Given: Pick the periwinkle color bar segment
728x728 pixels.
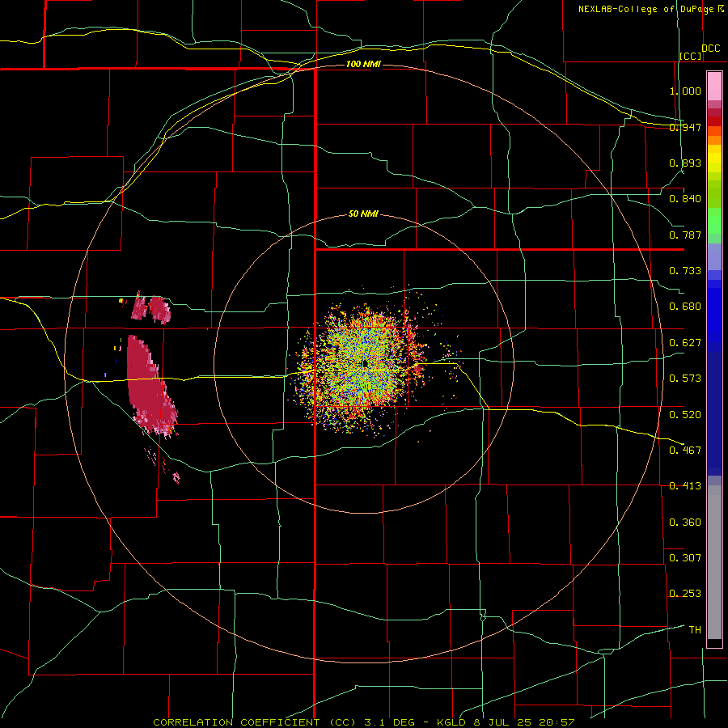Looking at the screenshot, I should pyautogui.click(x=714, y=256).
